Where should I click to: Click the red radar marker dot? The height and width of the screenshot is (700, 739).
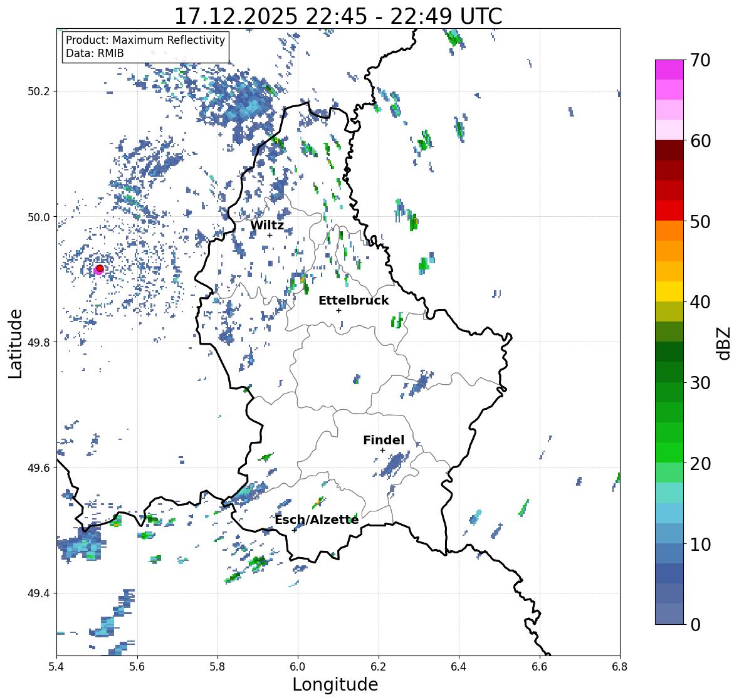[x=100, y=268]
